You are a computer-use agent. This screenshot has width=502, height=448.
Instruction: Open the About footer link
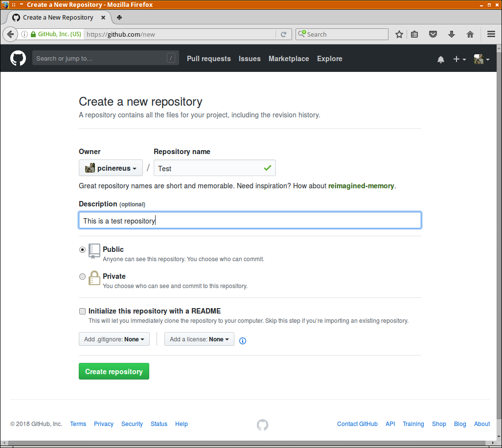pyautogui.click(x=482, y=424)
